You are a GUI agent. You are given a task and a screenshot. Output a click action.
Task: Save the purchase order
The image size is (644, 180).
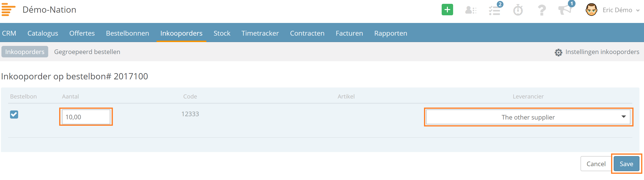[x=626, y=164]
